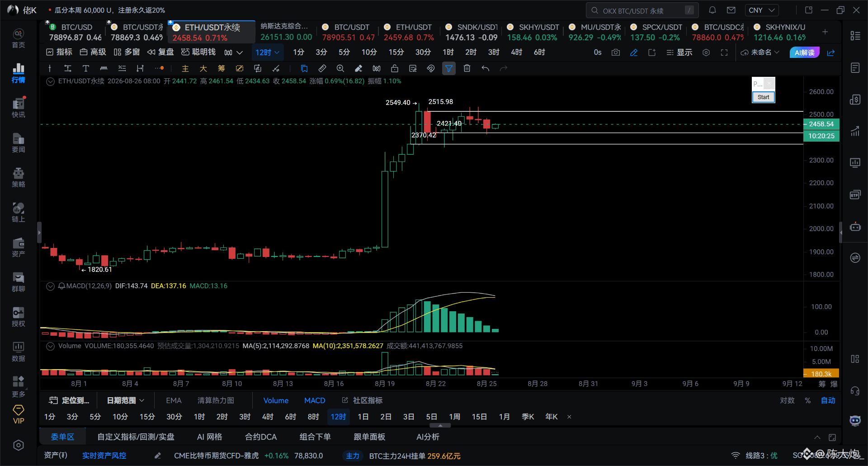Toggle the 自动 auto scale option

click(828, 400)
